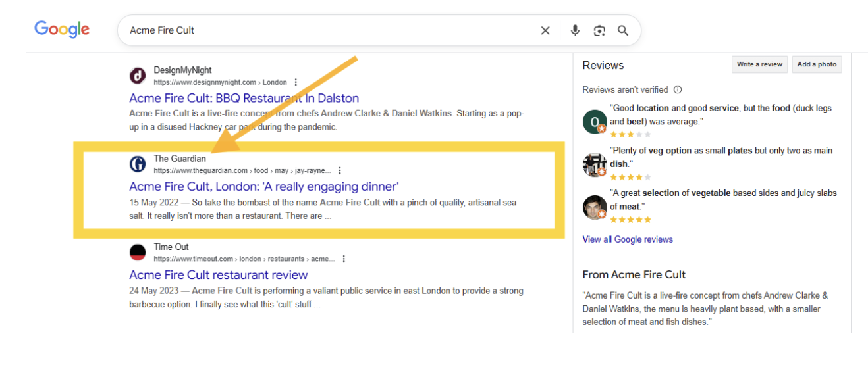Image resolution: width=868 pixels, height=371 pixels.
Task: Open the reviews aren't verified info icon
Action: [x=678, y=90]
